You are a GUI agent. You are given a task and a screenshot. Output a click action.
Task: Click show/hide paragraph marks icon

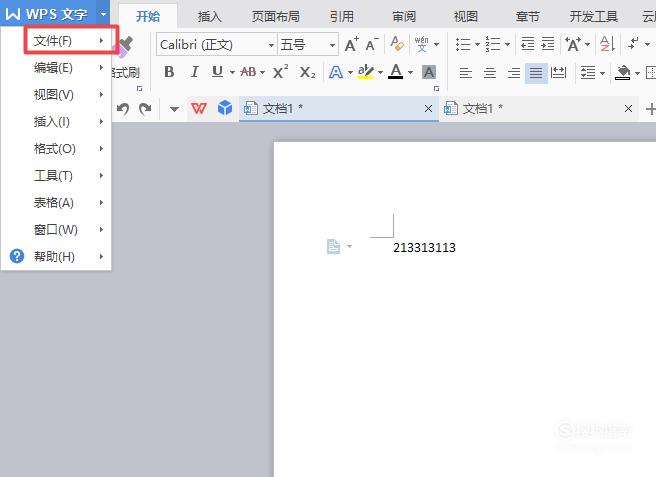[x=634, y=43]
